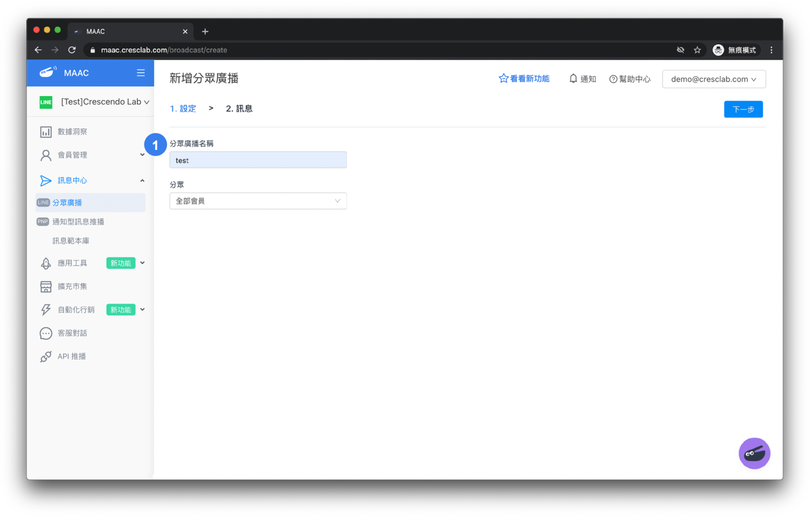The height and width of the screenshot is (517, 812).
Task: Click the 幫助中心 question mark icon
Action: coord(613,79)
